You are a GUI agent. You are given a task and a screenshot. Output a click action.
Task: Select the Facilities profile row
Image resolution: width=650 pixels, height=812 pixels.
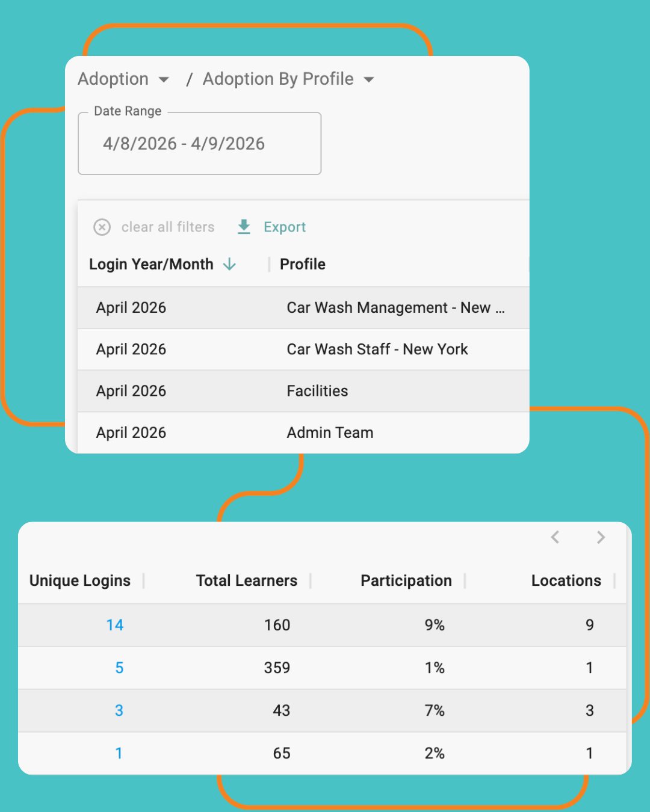[x=317, y=391]
